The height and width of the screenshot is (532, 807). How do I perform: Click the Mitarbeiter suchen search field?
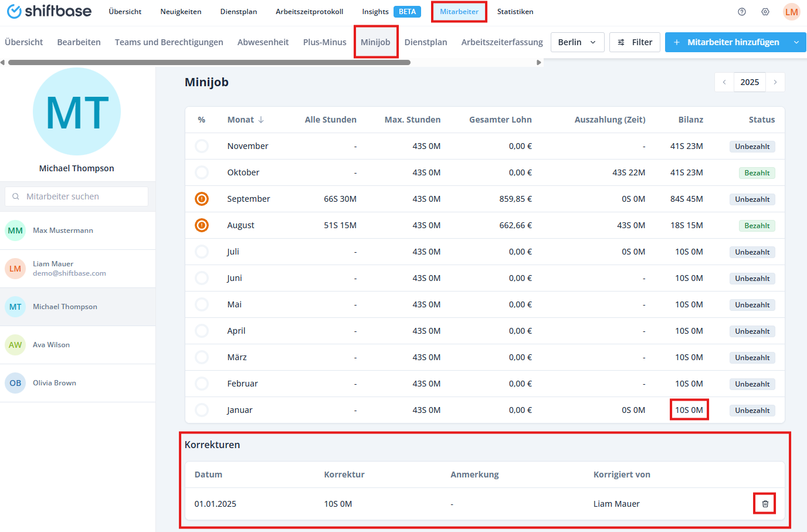pos(77,196)
